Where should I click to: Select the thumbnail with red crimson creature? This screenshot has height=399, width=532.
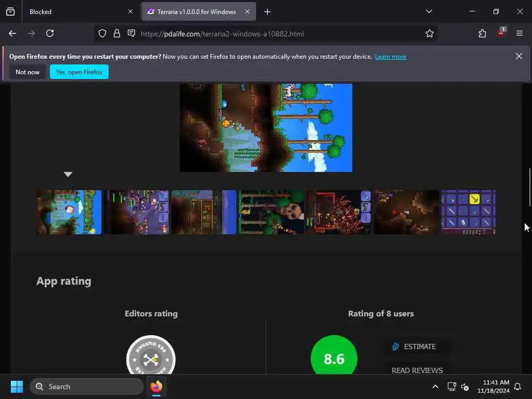click(x=339, y=212)
